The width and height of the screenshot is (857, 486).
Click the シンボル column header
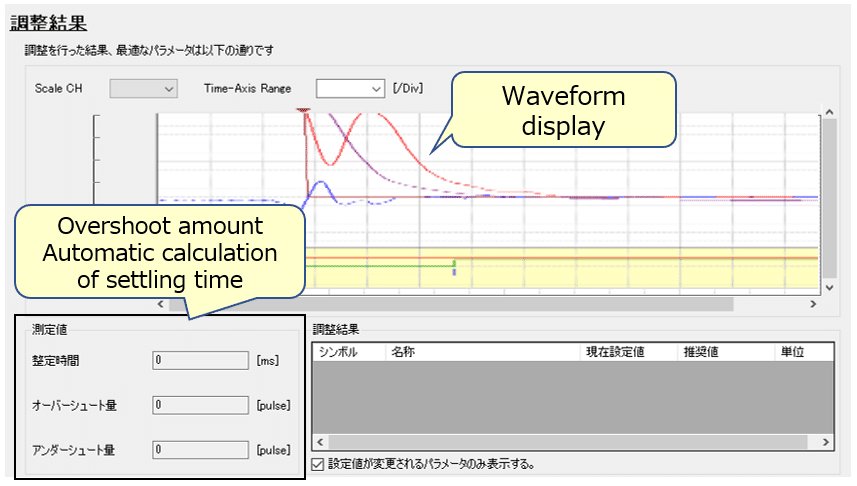tap(349, 352)
